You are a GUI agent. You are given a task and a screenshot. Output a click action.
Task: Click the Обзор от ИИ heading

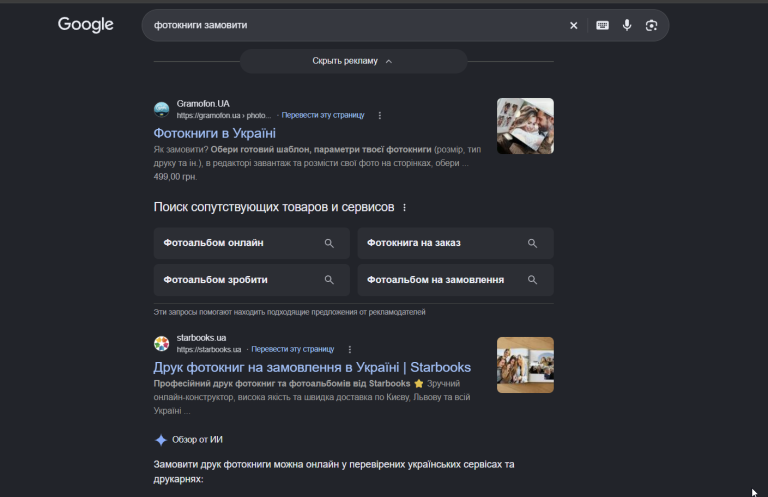coord(197,440)
